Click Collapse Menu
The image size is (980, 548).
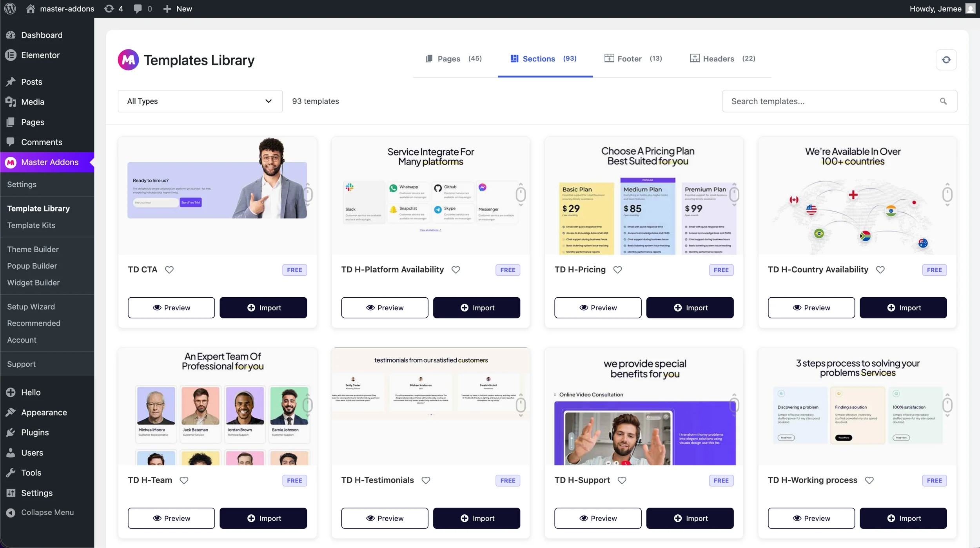[x=47, y=512]
